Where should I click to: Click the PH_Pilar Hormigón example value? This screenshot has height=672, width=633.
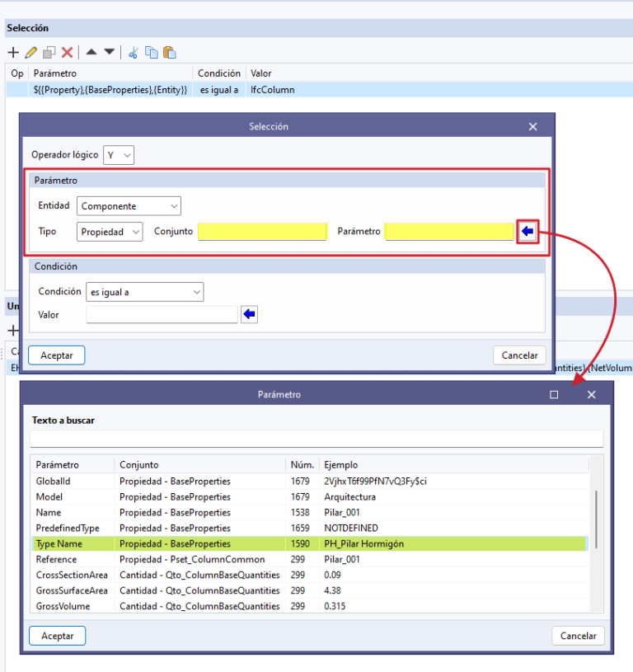[363, 543]
